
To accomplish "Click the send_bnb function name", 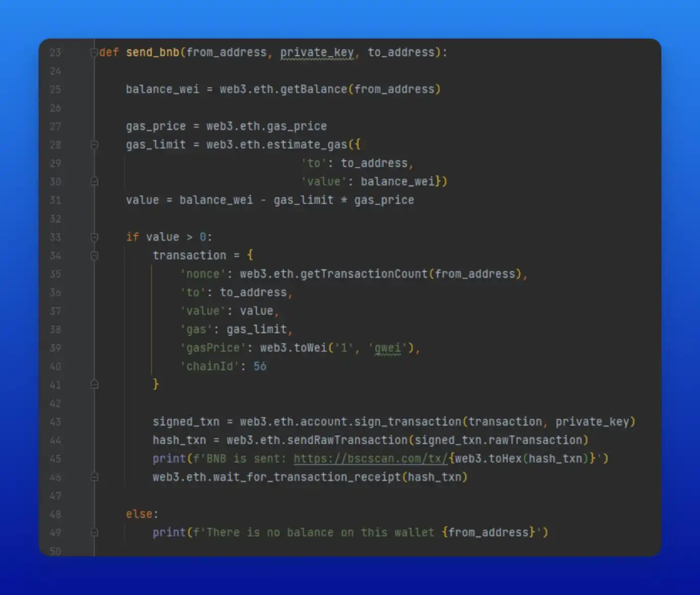I will 153,52.
